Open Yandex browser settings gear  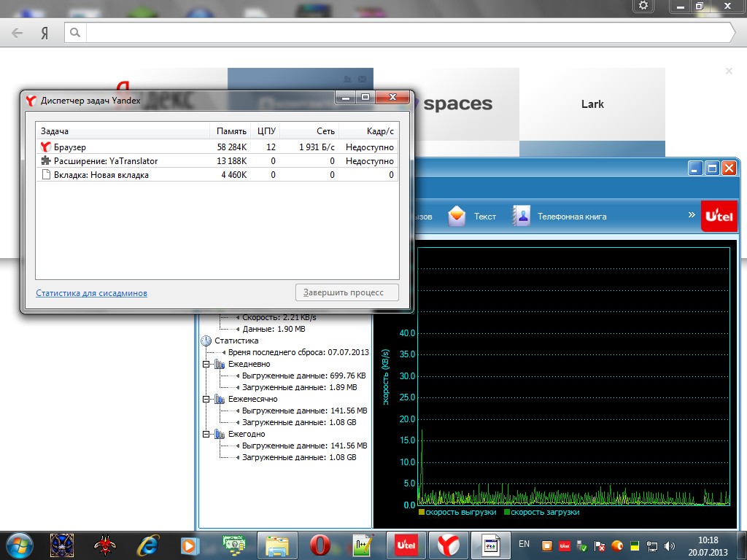click(643, 6)
